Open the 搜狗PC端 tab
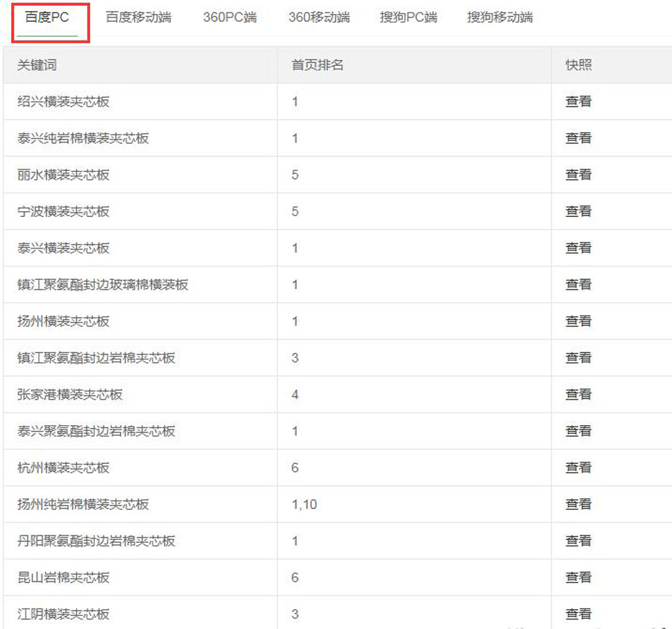The image size is (672, 629). [408, 18]
